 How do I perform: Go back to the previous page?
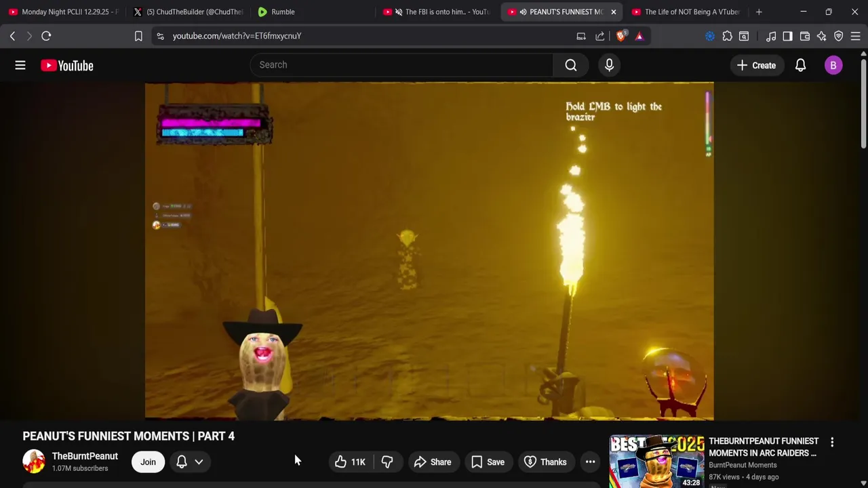click(x=12, y=36)
